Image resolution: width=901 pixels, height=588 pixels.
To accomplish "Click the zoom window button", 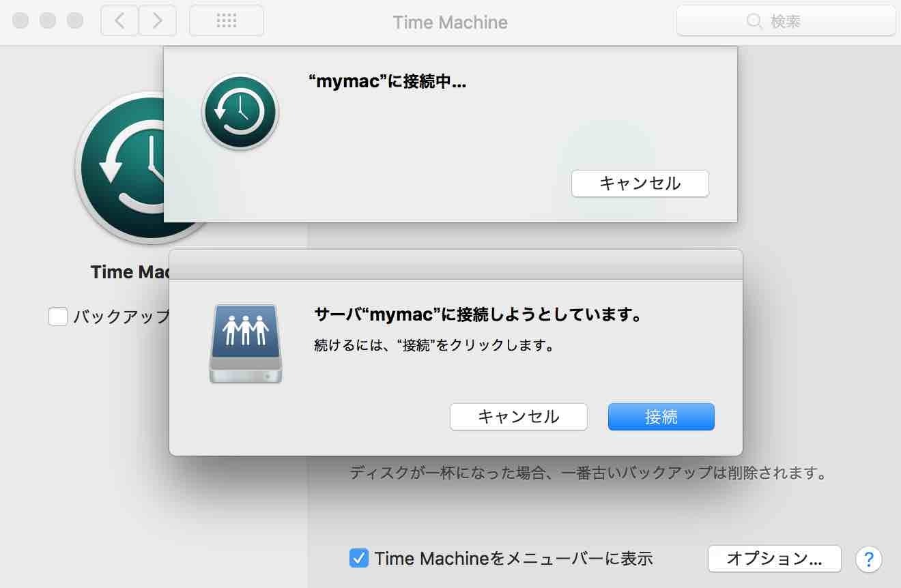I will click(x=74, y=20).
